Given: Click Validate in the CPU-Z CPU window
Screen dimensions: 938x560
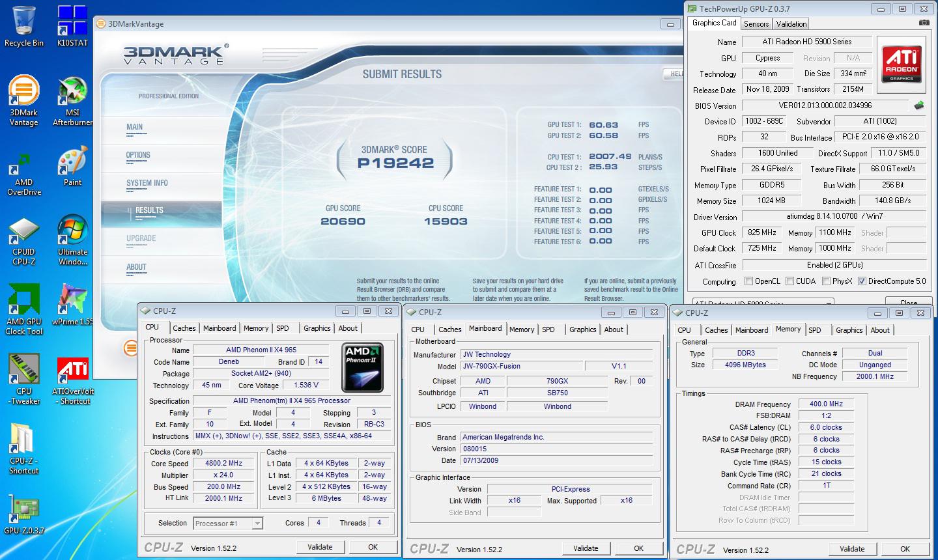Looking at the screenshot, I should click(x=320, y=547).
